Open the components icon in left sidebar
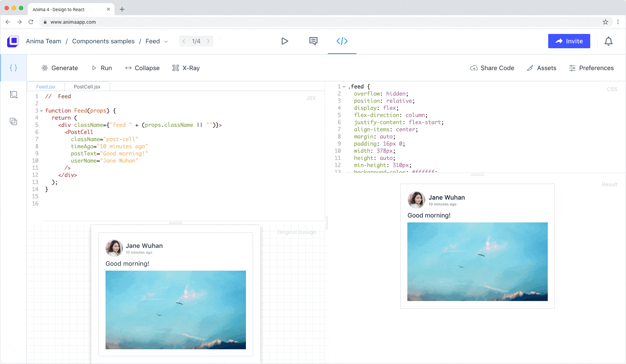Screen dimensions: 626x364 coord(13,121)
